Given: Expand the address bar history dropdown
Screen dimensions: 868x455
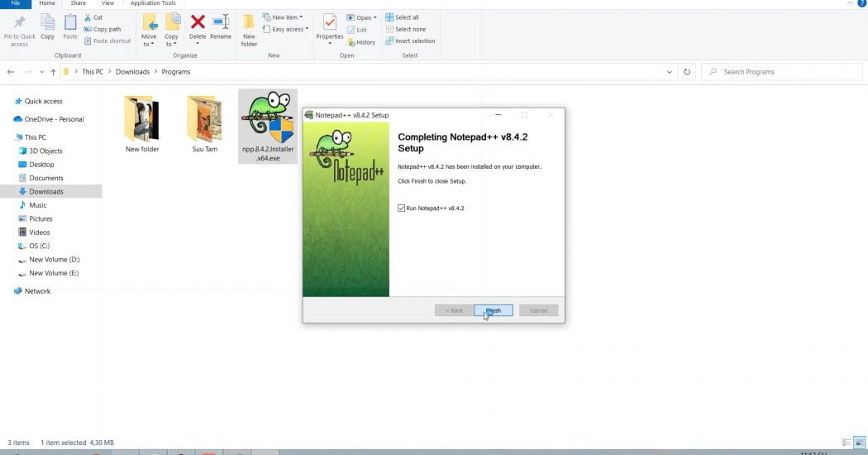Looking at the screenshot, I should (670, 72).
